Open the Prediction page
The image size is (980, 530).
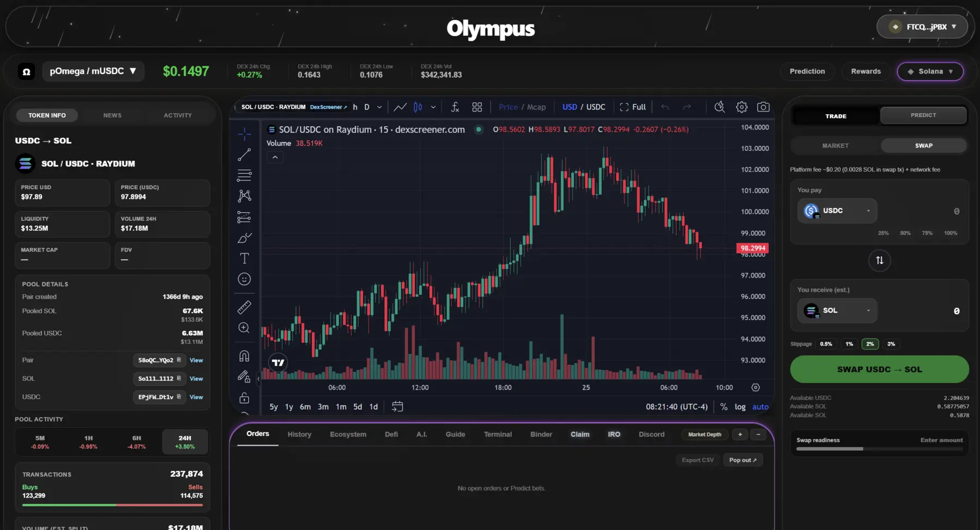point(807,71)
